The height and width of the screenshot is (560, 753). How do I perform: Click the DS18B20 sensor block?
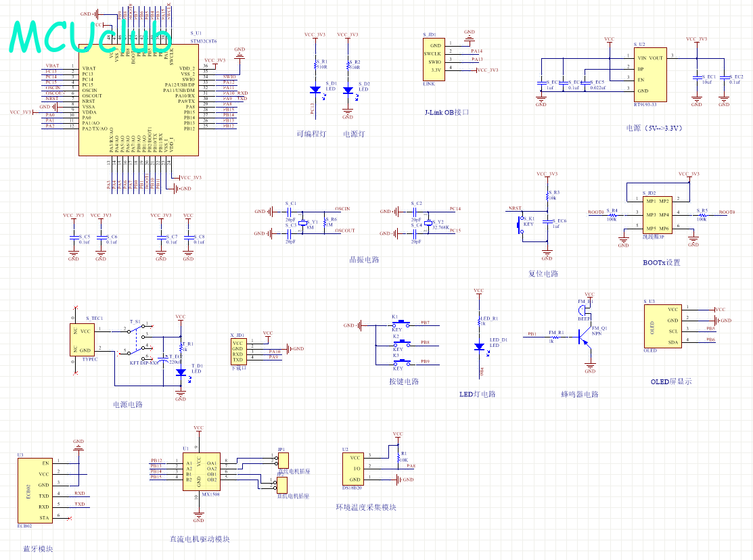pyautogui.click(x=353, y=469)
